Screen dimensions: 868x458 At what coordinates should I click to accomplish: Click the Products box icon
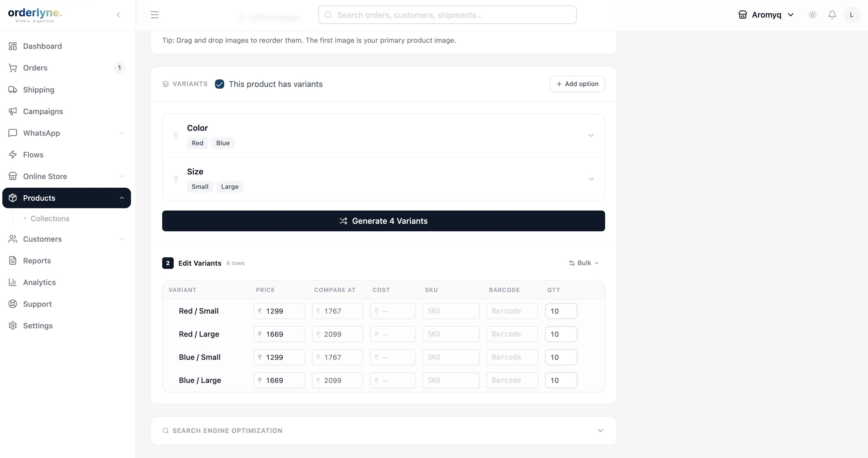pyautogui.click(x=13, y=198)
